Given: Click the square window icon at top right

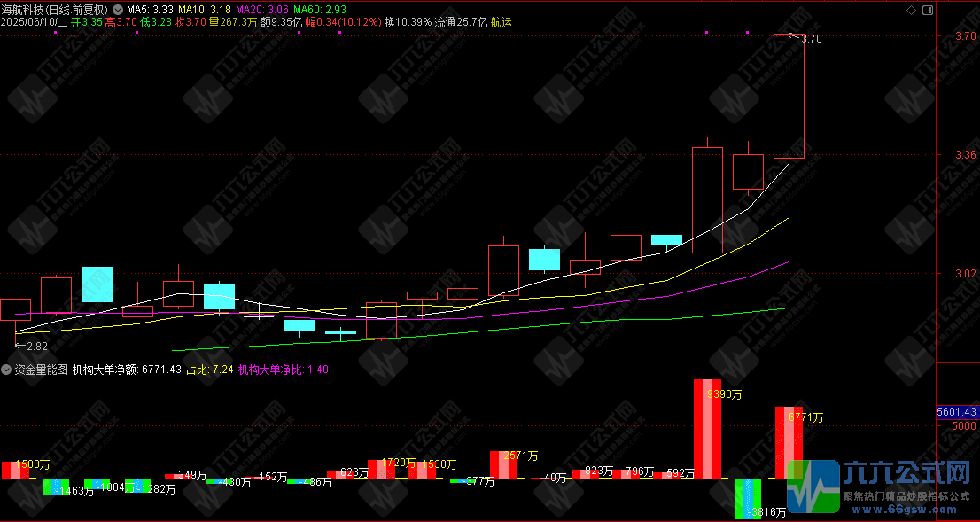Looking at the screenshot, I should tap(927, 10).
